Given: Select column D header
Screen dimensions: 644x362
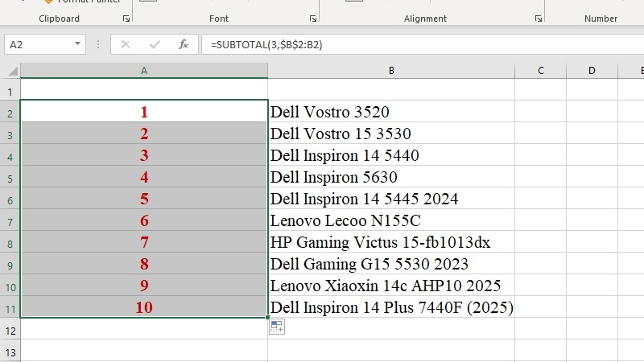Looking at the screenshot, I should pos(592,71).
